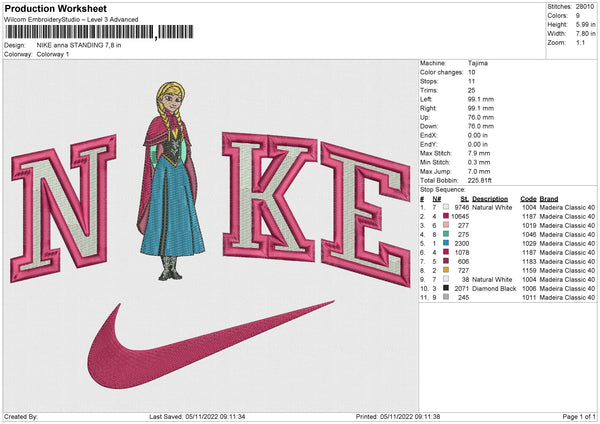Image resolution: width=600 pixels, height=424 pixels.
Task: Click the design name 'NIKE anna STANDING 7,8 in'
Action: click(x=79, y=45)
